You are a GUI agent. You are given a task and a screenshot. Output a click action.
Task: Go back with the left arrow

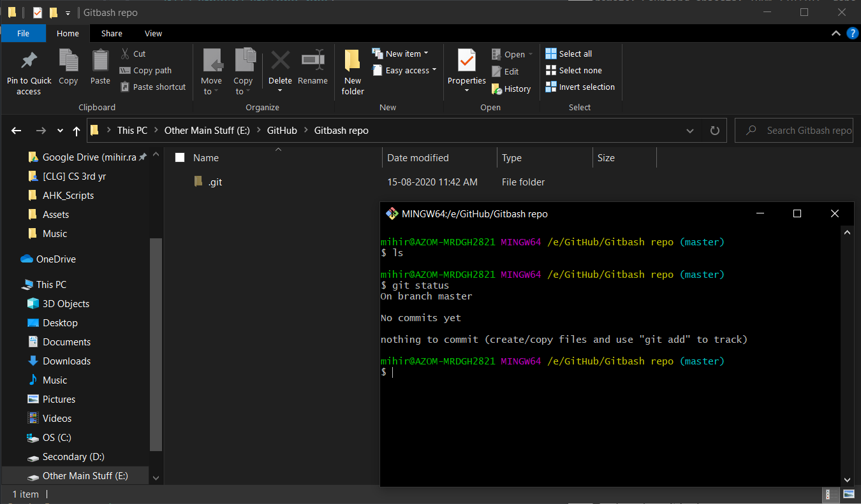click(x=17, y=131)
